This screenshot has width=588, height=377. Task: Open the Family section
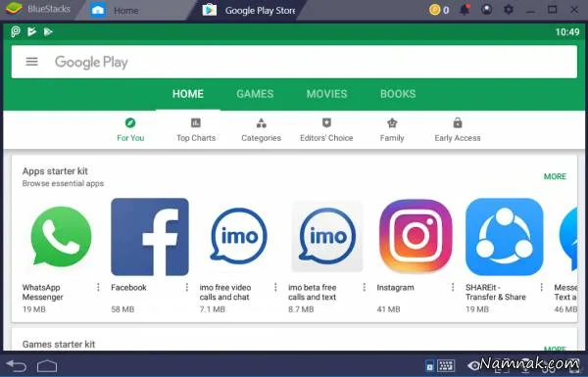coord(392,129)
